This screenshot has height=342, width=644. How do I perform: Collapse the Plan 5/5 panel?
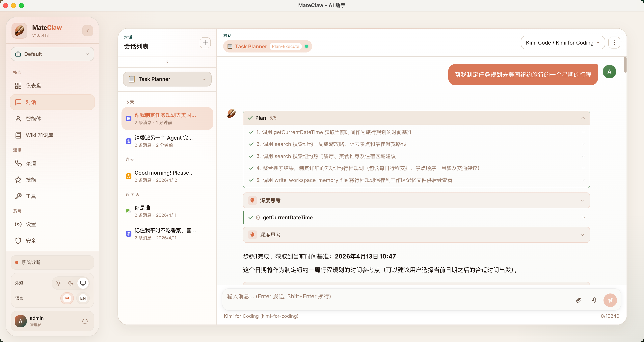[583, 118]
